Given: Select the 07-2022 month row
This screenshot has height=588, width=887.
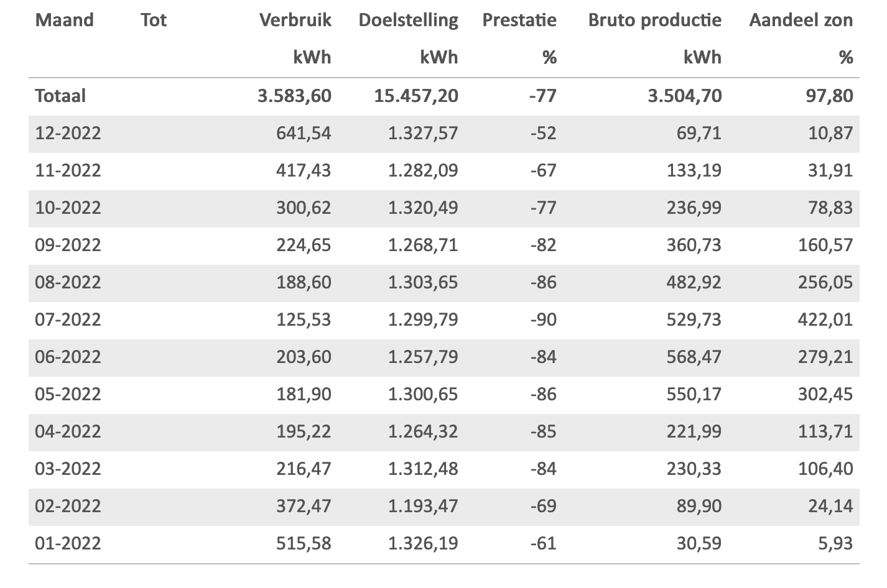Looking at the screenshot, I should coord(68,319).
